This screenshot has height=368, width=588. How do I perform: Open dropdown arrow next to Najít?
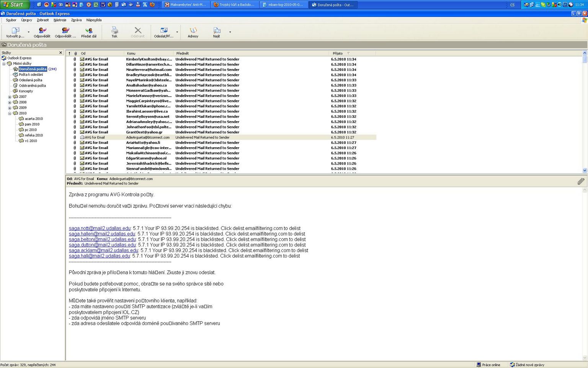coord(230,32)
